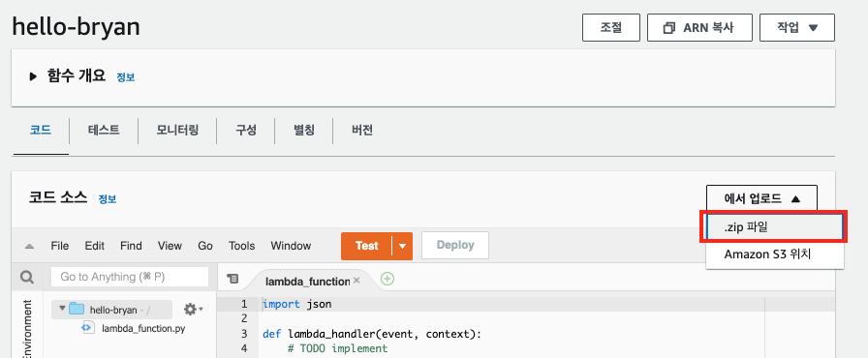Collapse the IDE menu bar arrow
868x358 pixels.
click(x=30, y=247)
